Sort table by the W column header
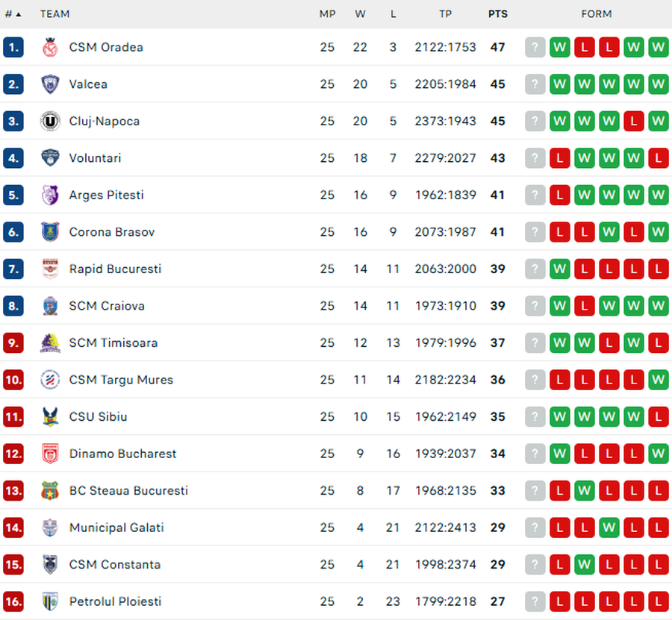Viewport: 672px width, 620px height. pos(361,14)
